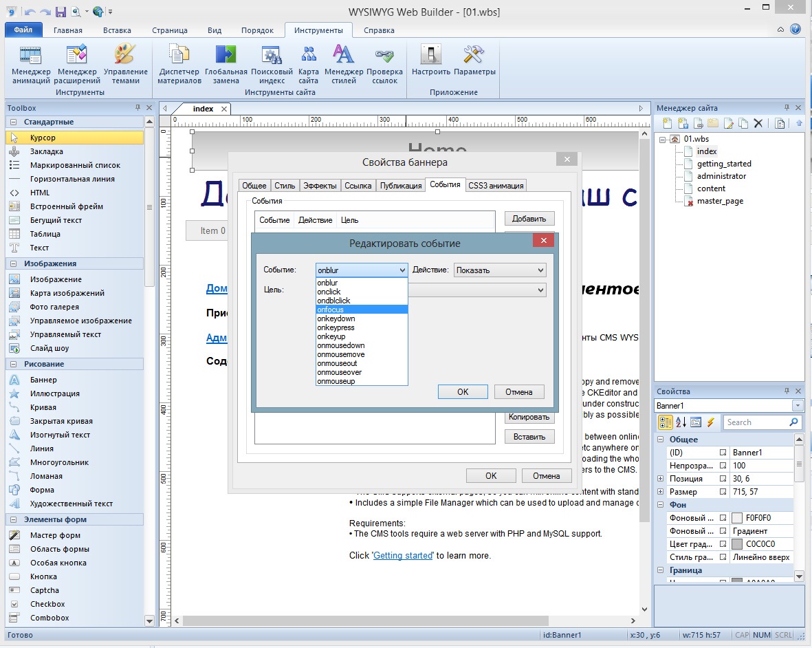
Task: Launch Global Replace (Глобальная замена)
Action: 226,65
